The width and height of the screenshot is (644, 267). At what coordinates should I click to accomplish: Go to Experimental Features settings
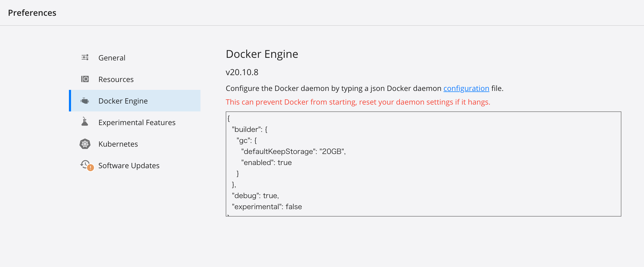click(137, 122)
